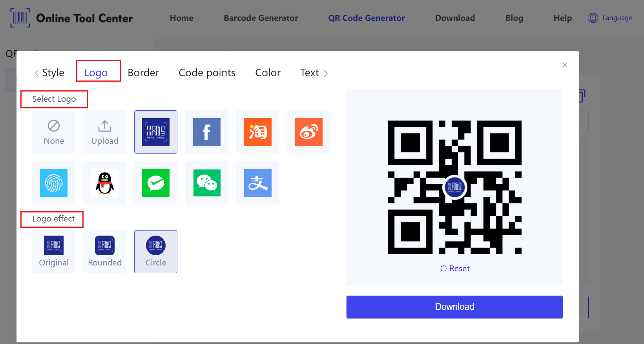Image resolution: width=644 pixels, height=344 pixels.
Task: Click the Online Tool Center site title
Action: 84,18
